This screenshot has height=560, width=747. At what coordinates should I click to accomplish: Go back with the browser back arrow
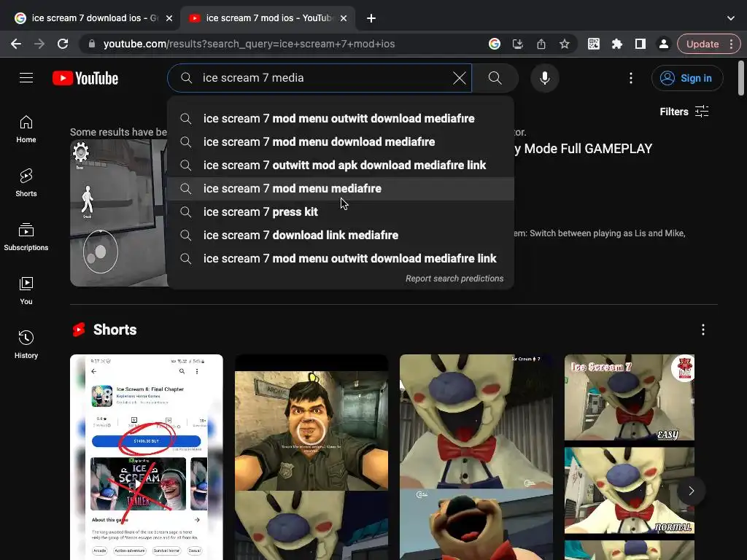click(16, 44)
